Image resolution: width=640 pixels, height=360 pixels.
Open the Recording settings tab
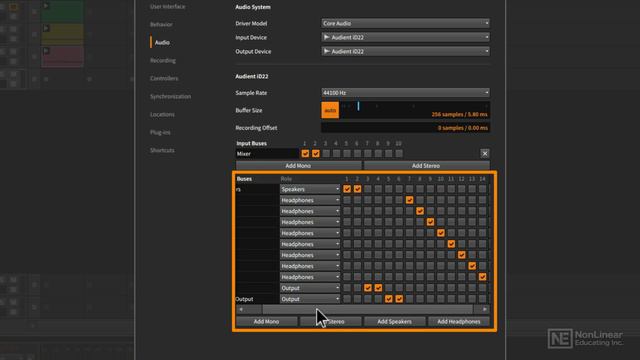pyautogui.click(x=163, y=60)
